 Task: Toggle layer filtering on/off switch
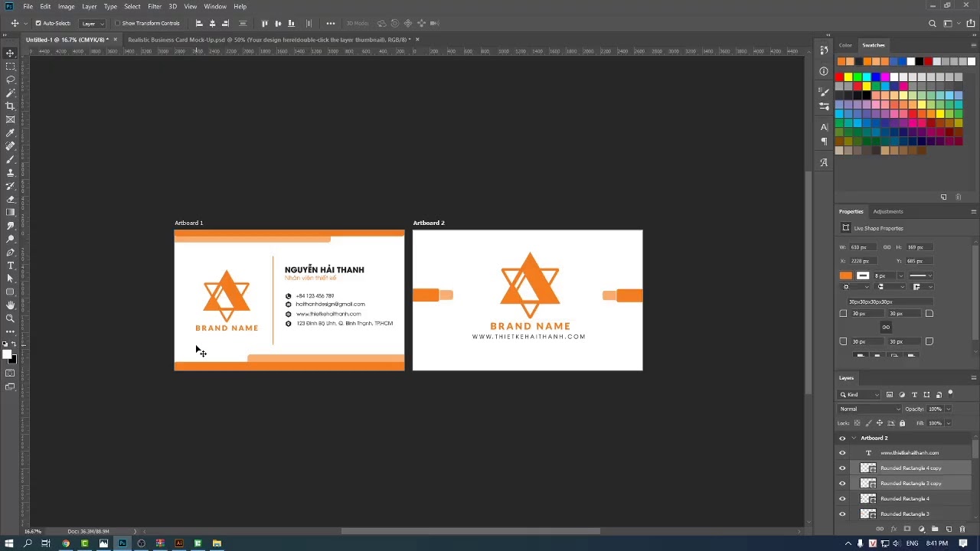tap(950, 394)
